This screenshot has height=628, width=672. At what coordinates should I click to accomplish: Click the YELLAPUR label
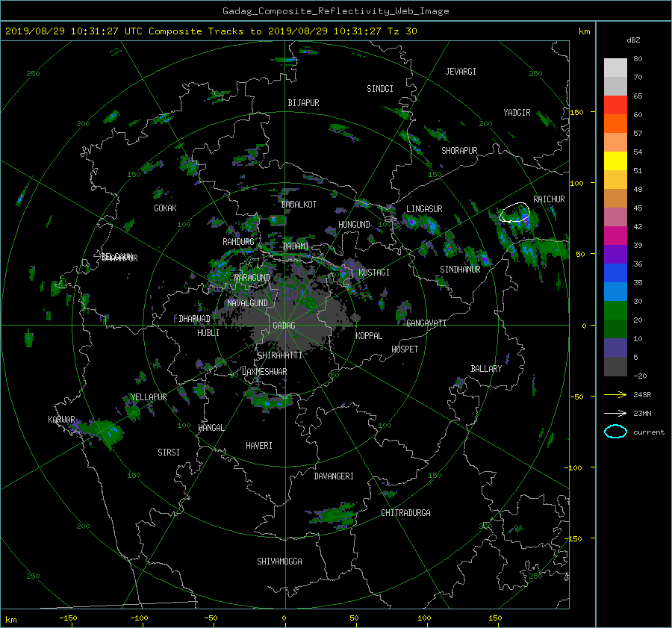(x=149, y=397)
